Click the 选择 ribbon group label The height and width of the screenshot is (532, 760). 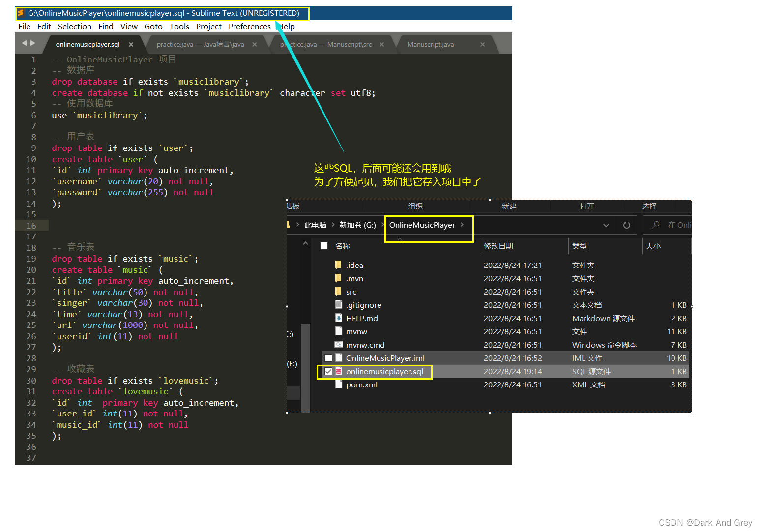[x=649, y=207]
